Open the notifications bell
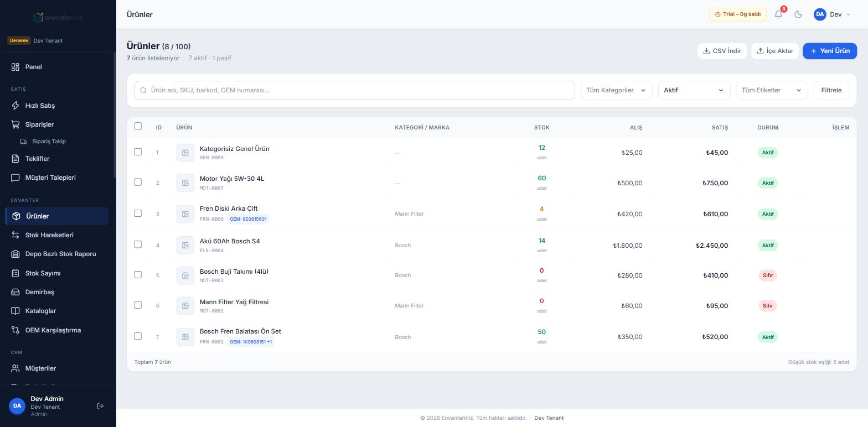 pos(778,14)
